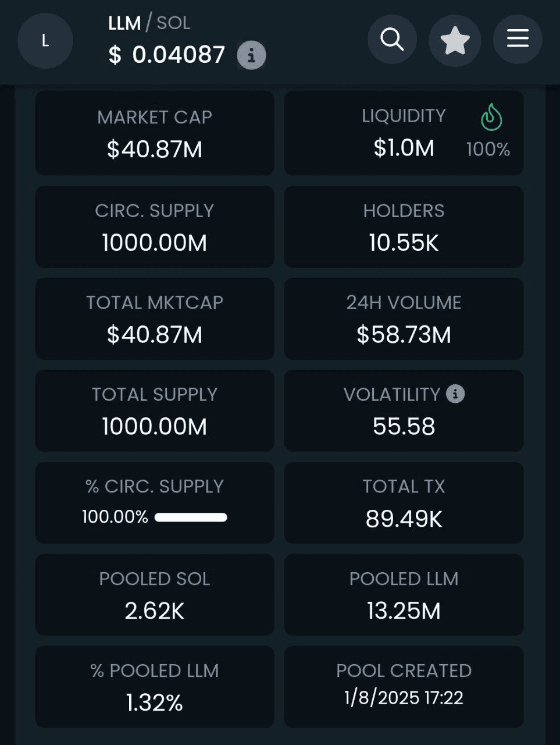This screenshot has height=745, width=560.
Task: Click the green liquidity burn flame icon
Action: tap(491, 117)
